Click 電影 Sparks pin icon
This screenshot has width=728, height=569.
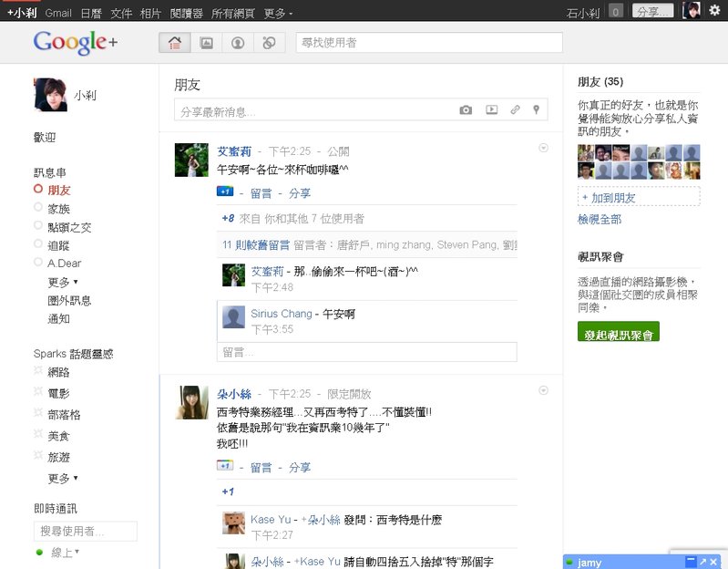click(x=38, y=391)
